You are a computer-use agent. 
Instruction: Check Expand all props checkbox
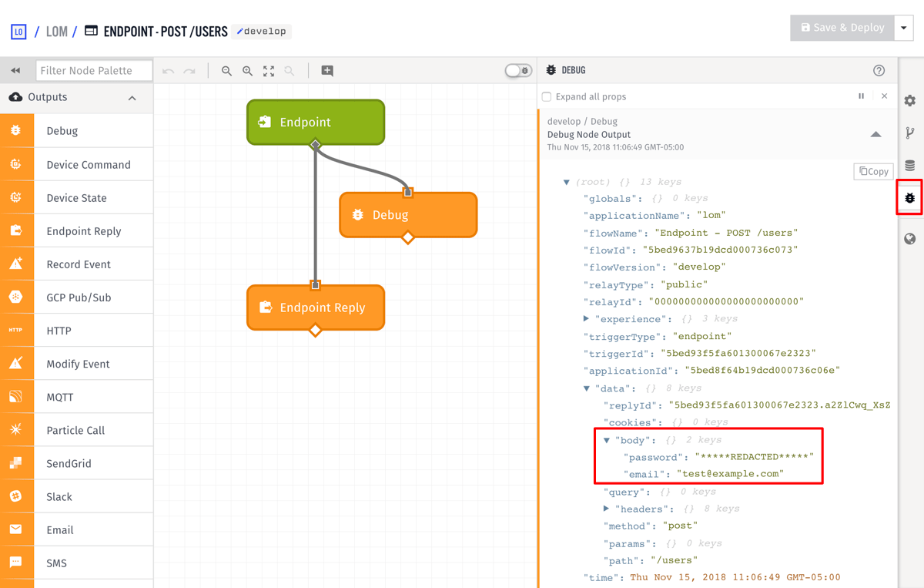click(547, 97)
